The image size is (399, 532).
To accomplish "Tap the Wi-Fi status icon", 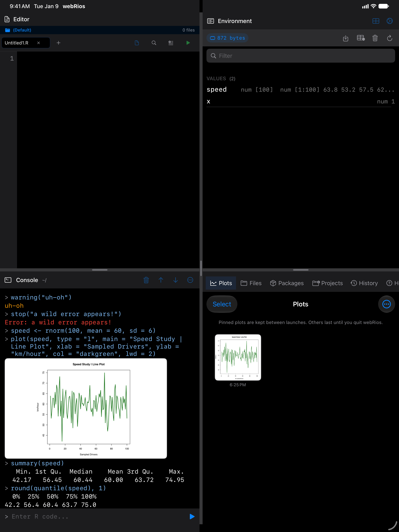I will click(x=373, y=6).
